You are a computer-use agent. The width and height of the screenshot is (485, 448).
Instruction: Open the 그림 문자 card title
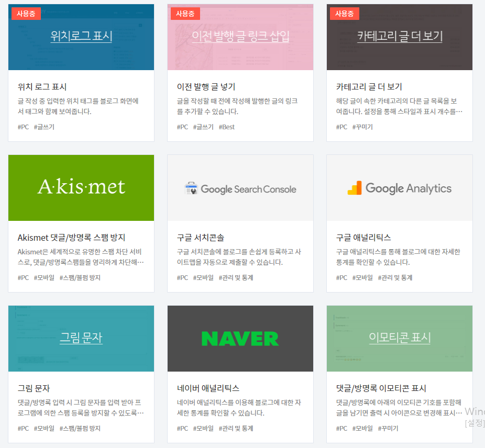coord(34,388)
